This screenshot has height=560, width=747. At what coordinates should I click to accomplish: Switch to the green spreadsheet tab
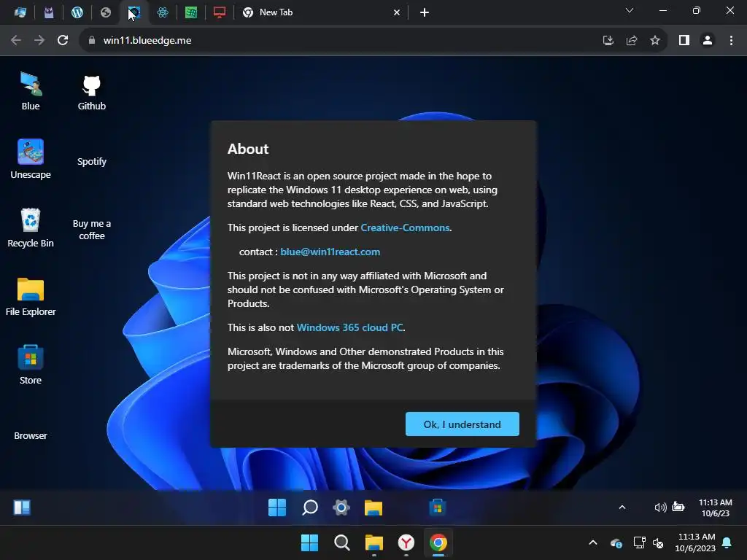point(191,12)
